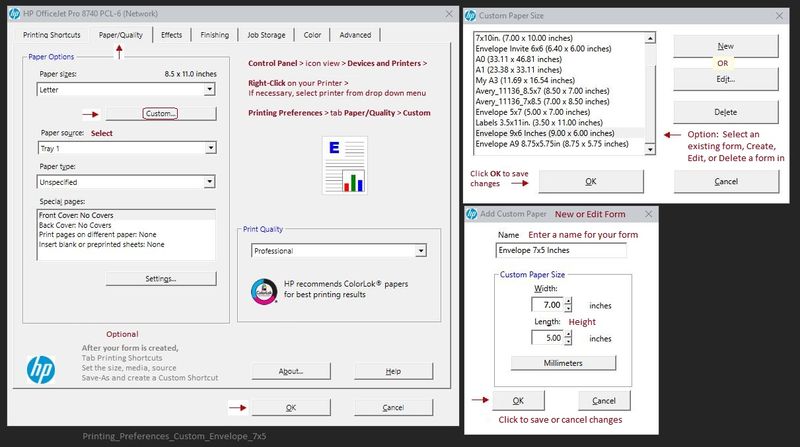
Task: Select Labels 3.5x11in. form
Action: click(559, 122)
